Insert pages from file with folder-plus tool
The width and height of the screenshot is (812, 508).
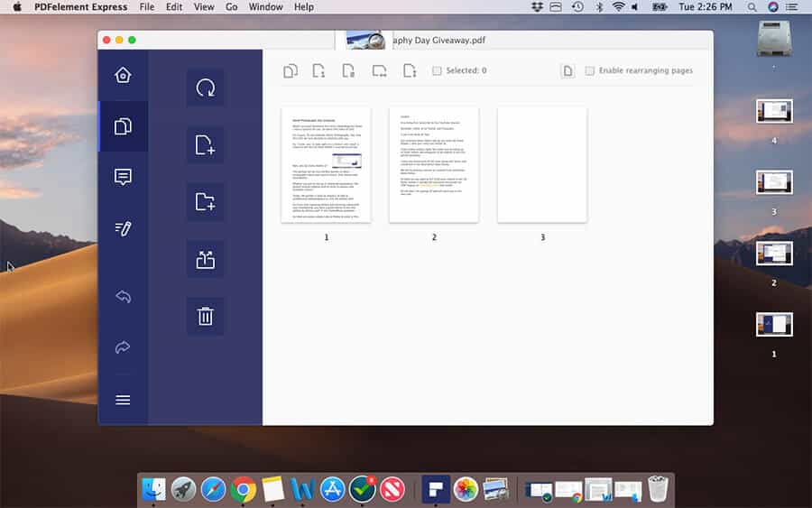[205, 202]
